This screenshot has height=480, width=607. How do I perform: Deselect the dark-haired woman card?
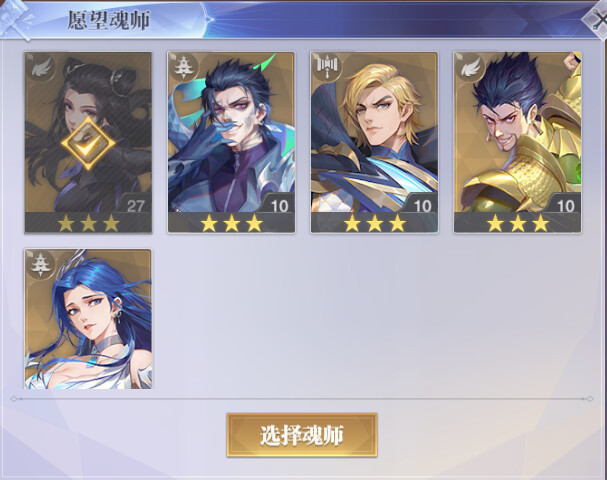[x=88, y=142]
